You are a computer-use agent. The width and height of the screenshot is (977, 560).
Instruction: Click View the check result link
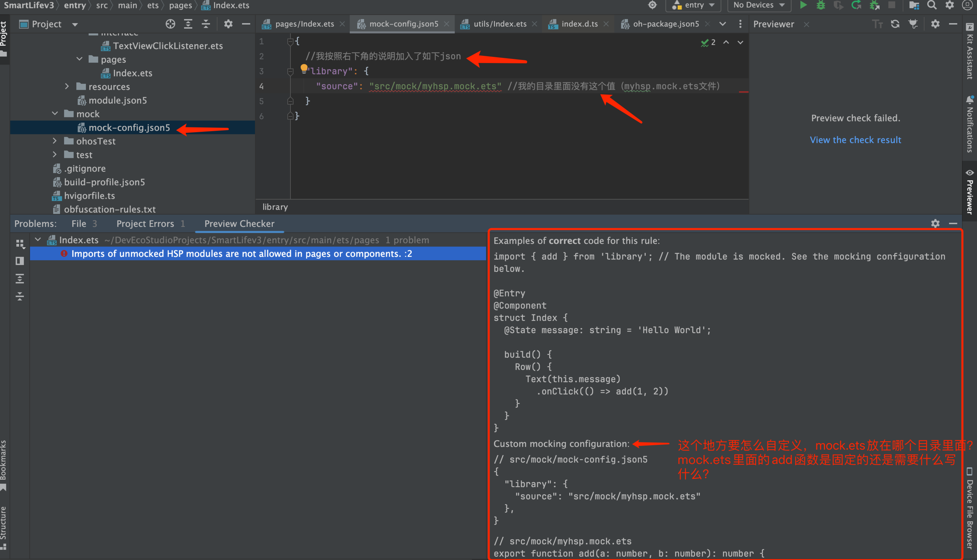[855, 140]
